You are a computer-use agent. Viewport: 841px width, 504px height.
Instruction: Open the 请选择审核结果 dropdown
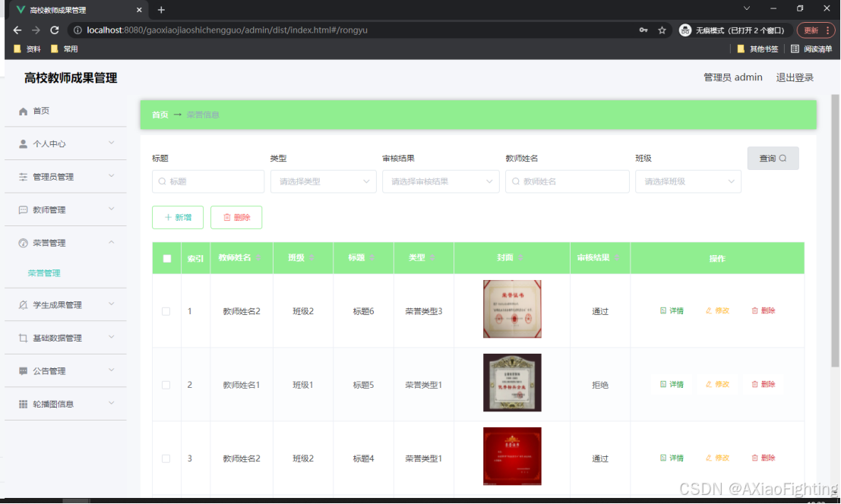(441, 181)
